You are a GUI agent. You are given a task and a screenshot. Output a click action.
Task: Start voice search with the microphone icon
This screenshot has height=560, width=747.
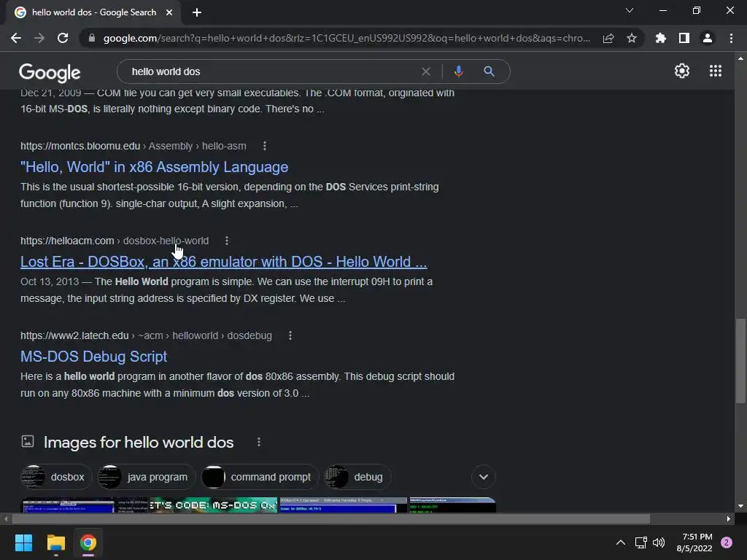(458, 71)
